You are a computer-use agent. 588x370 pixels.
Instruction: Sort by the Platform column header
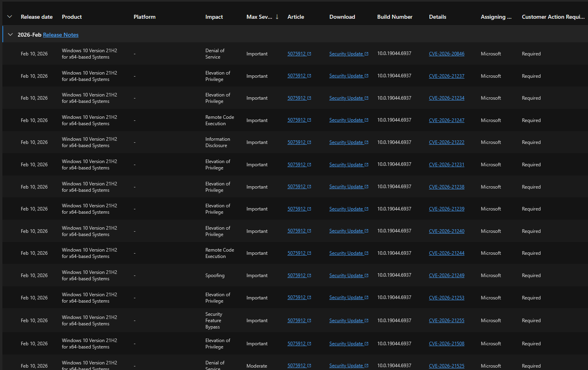tap(145, 17)
